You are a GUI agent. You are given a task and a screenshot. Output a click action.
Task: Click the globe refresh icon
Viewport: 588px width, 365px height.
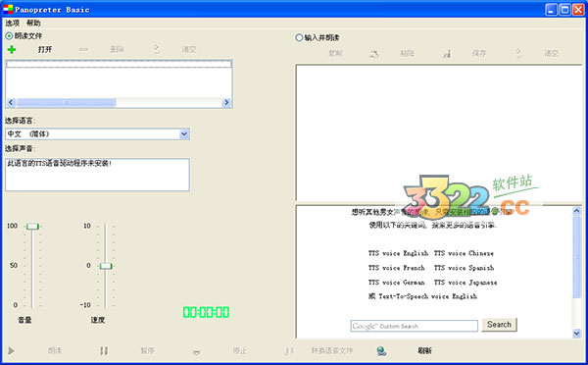coord(381,350)
